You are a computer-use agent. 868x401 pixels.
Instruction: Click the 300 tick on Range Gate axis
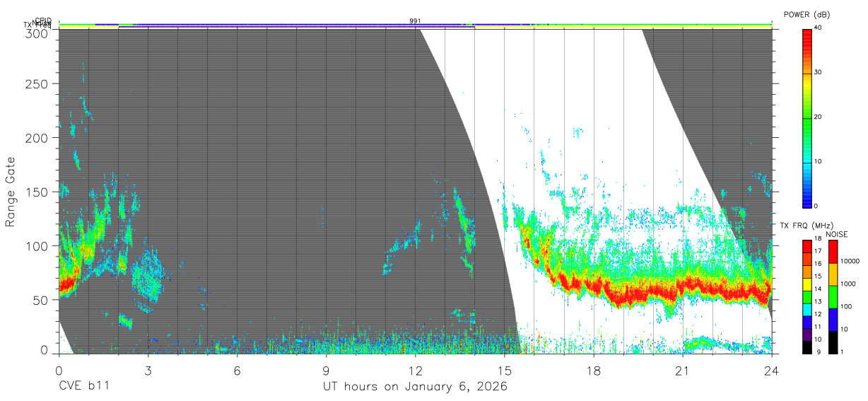[x=37, y=33]
